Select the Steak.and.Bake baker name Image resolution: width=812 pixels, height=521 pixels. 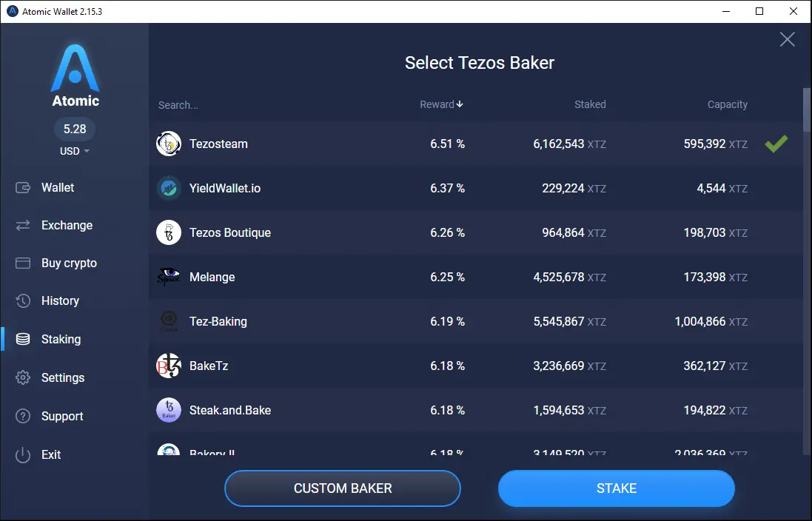click(230, 410)
